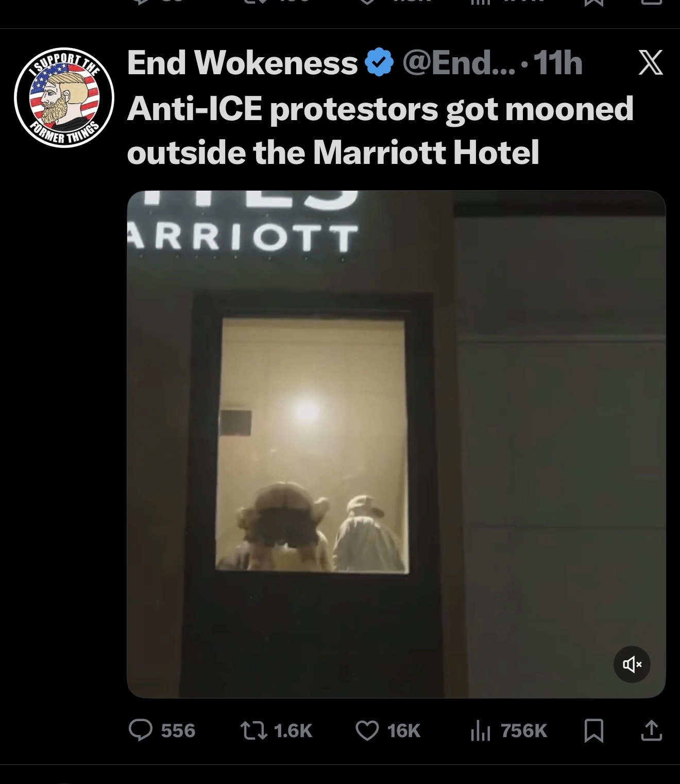The image size is (680, 784).
Task: Click the 16K likes count
Action: [x=404, y=731]
